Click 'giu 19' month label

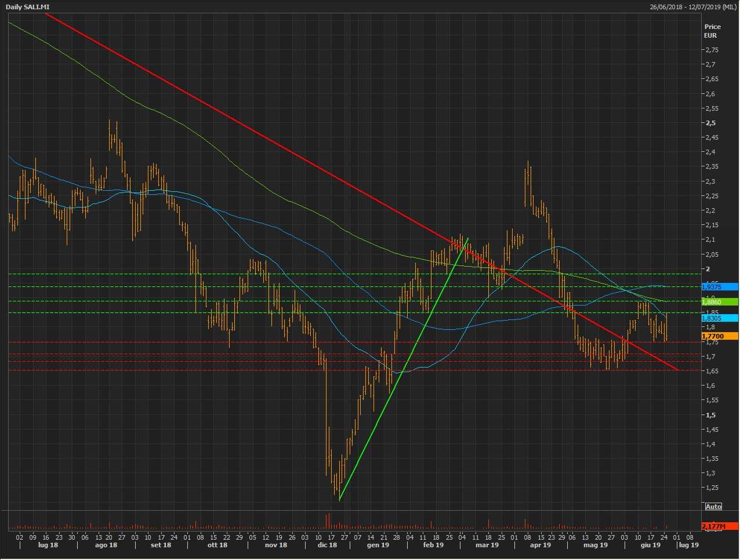coord(650,545)
